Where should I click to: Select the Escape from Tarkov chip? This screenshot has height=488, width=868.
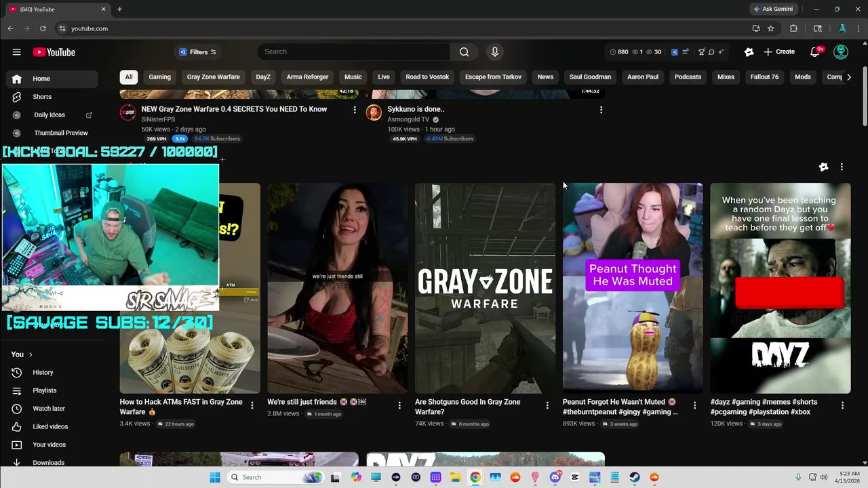pyautogui.click(x=493, y=77)
